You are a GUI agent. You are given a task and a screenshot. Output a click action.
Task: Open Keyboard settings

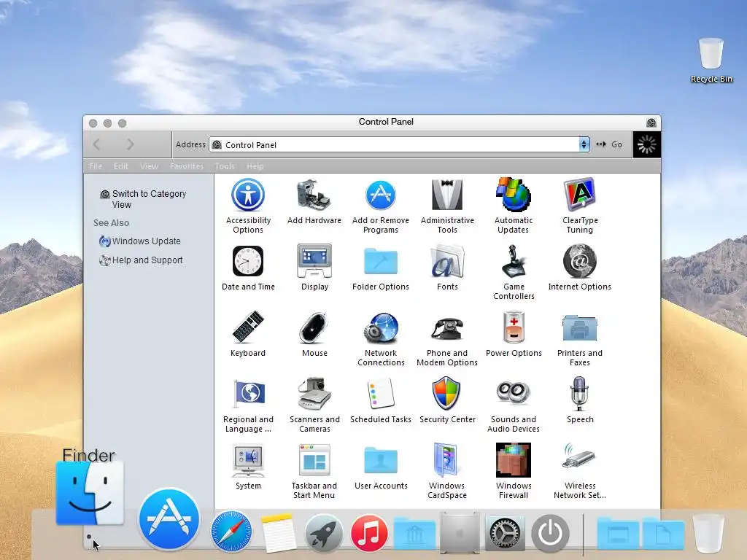coord(248,333)
